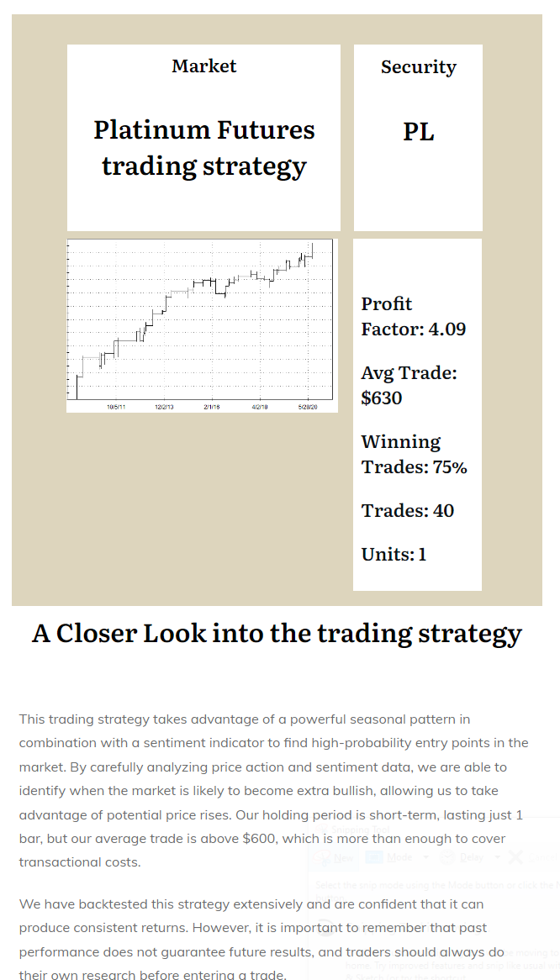The height and width of the screenshot is (980, 560).
Task: Click the 10/5/11 date label on chart
Action: point(116,407)
